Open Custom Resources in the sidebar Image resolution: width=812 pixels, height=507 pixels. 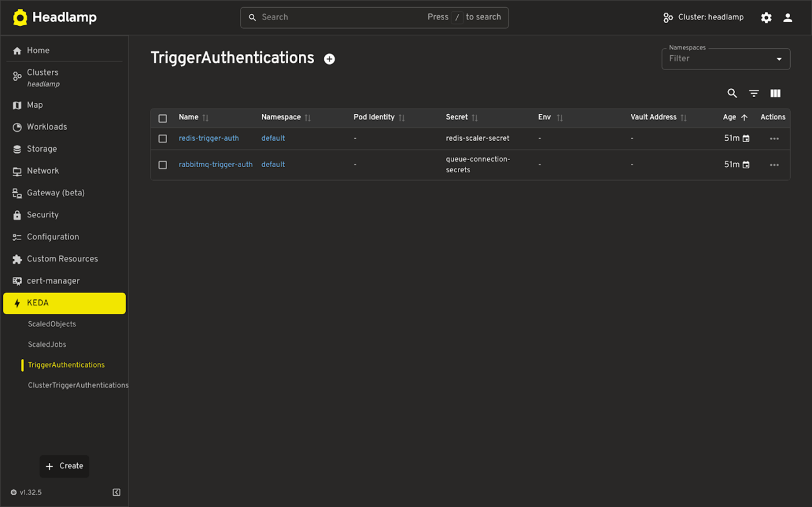(64, 259)
